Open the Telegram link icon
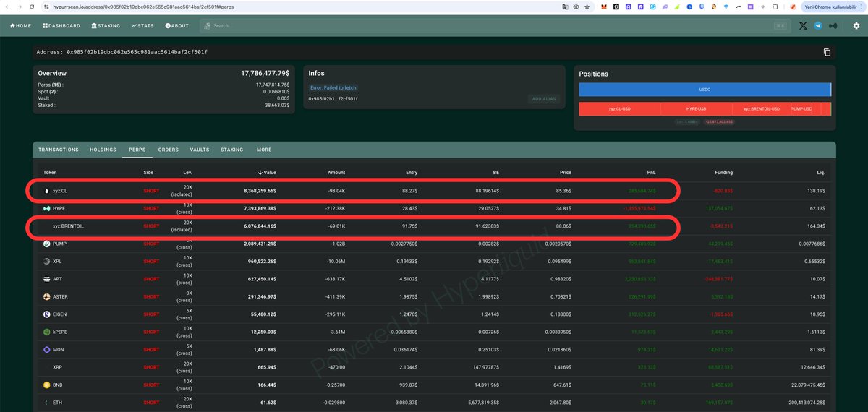The height and width of the screenshot is (412, 868). click(818, 25)
